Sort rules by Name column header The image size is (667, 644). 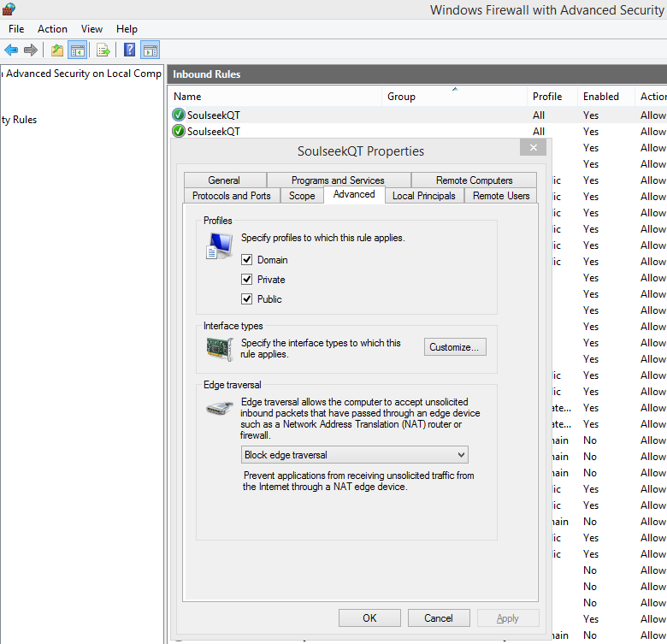tap(275, 96)
